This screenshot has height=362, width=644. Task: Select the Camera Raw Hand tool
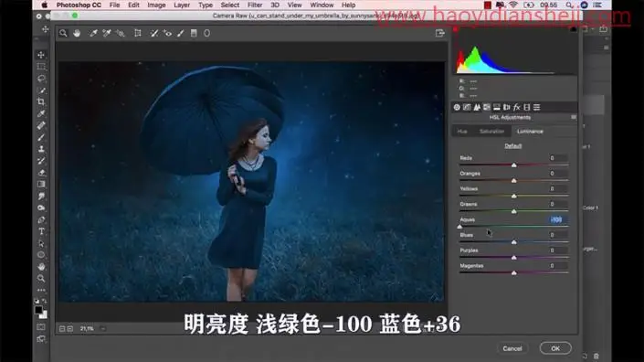point(77,33)
